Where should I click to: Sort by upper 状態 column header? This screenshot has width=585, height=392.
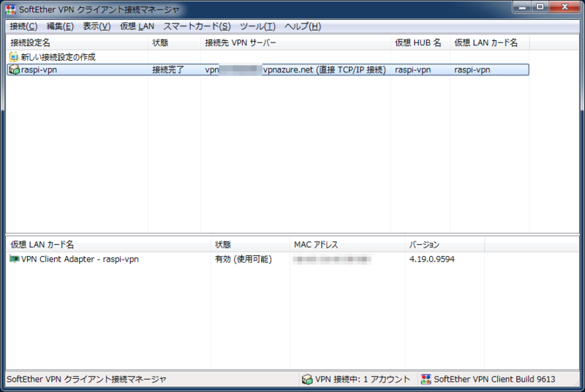pyautogui.click(x=175, y=42)
